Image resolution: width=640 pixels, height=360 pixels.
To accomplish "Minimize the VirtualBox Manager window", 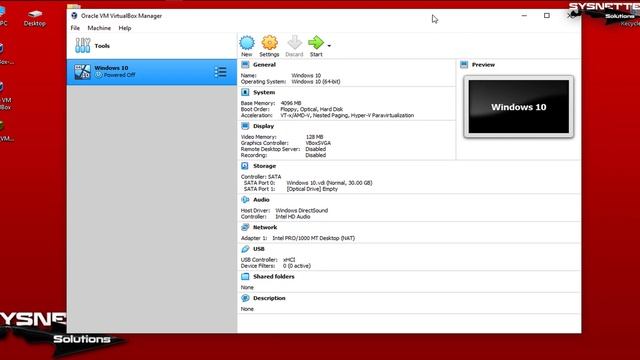I will pos(524,16).
